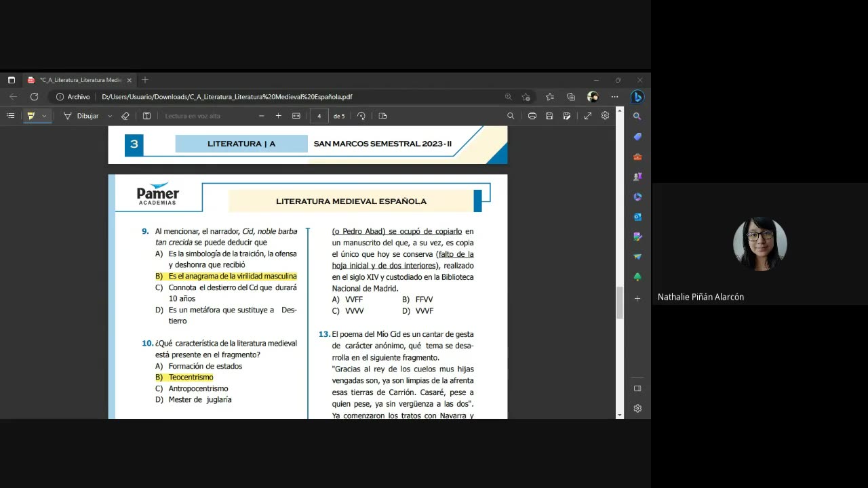Open Microsoft 365 sidebar icon
The height and width of the screenshot is (488, 868).
[637, 197]
